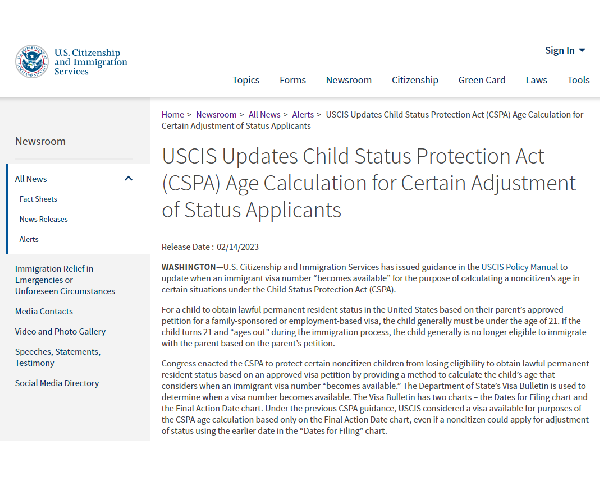Click the USCIS seal logo
The height and width of the screenshot is (480, 600).
pyautogui.click(x=32, y=61)
